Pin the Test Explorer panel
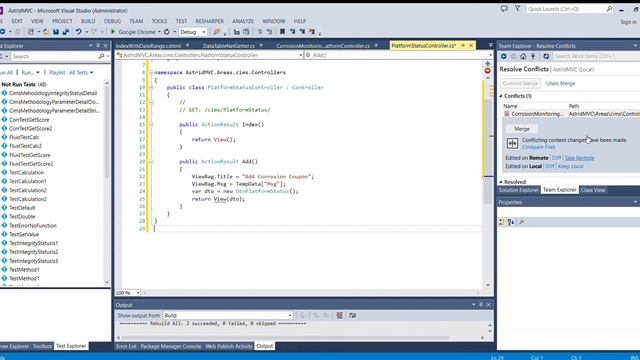The width and height of the screenshot is (640, 360). pyautogui.click(x=98, y=46)
